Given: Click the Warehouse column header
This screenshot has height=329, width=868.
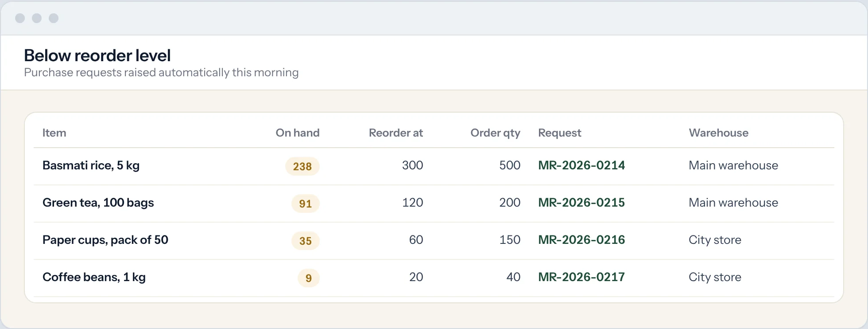Looking at the screenshot, I should 719,133.
